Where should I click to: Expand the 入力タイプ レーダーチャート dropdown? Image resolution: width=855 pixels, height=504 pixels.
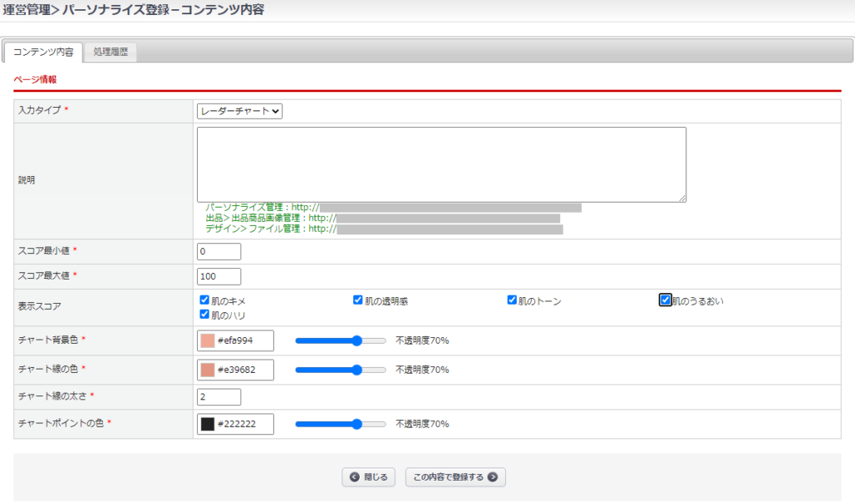click(240, 111)
